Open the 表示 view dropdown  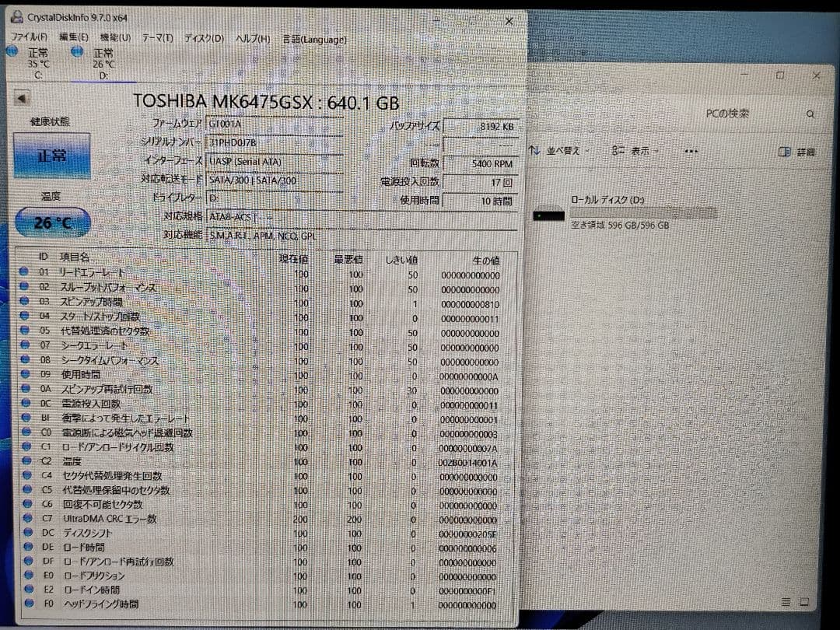640,151
